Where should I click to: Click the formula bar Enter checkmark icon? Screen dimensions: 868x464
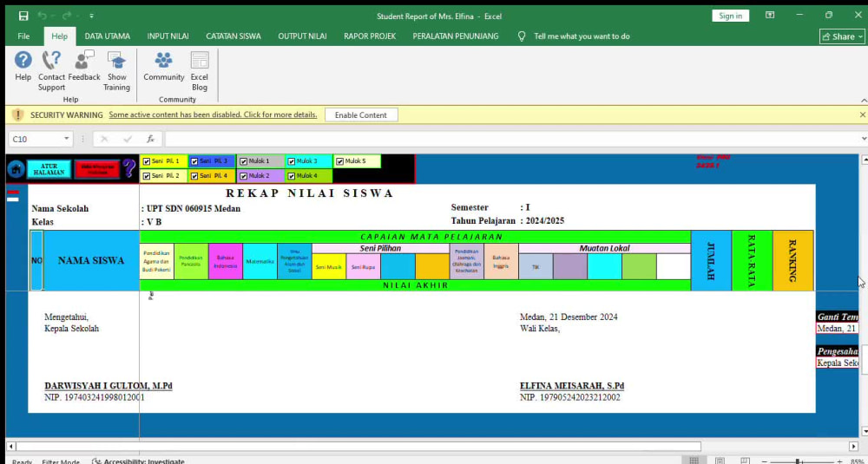click(128, 139)
